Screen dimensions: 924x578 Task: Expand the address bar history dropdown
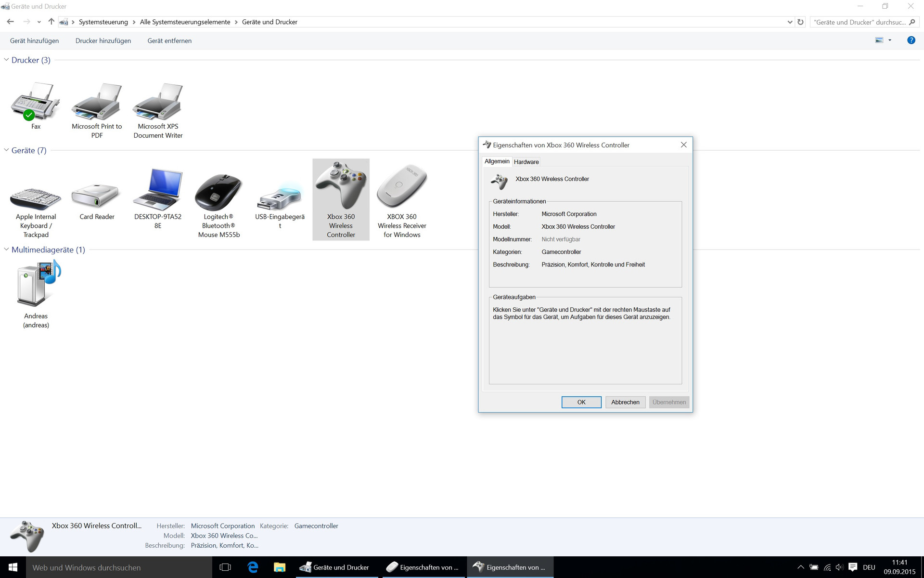(790, 22)
